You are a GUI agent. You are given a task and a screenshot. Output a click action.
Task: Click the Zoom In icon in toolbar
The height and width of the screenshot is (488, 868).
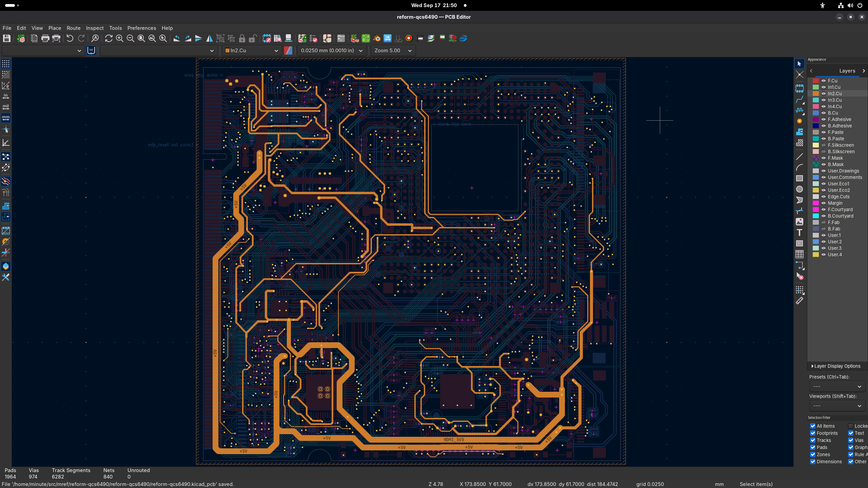point(119,38)
